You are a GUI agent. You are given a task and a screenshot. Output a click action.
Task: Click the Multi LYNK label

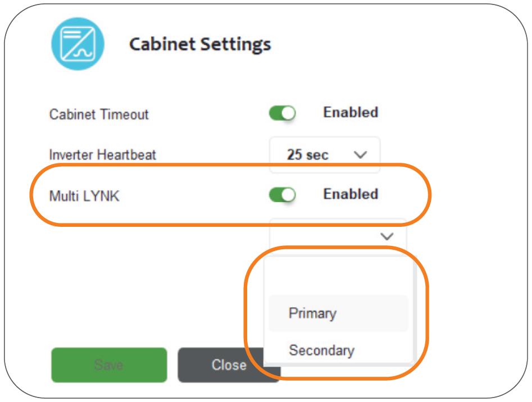84,197
